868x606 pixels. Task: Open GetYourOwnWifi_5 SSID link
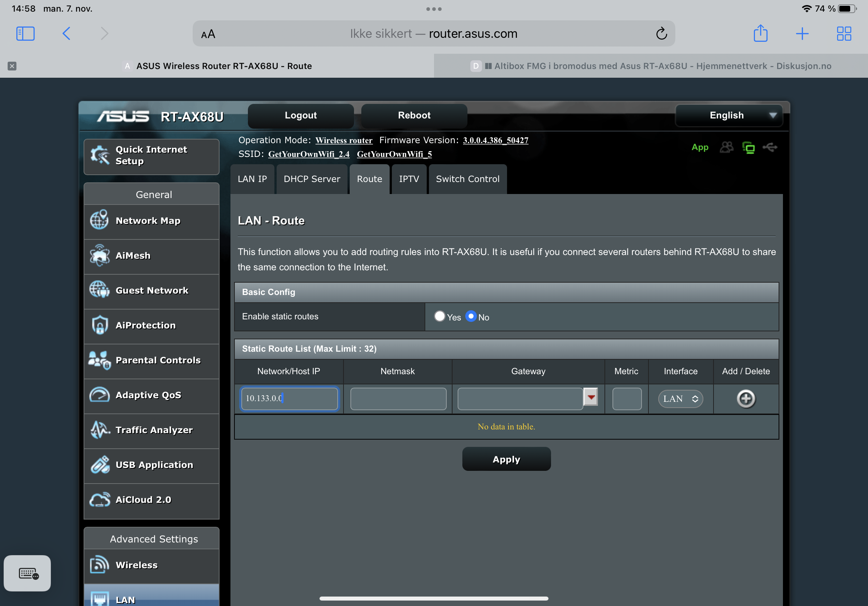pos(394,154)
